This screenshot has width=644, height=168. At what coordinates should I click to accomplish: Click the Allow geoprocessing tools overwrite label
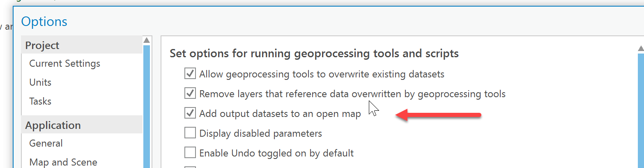[322, 75]
